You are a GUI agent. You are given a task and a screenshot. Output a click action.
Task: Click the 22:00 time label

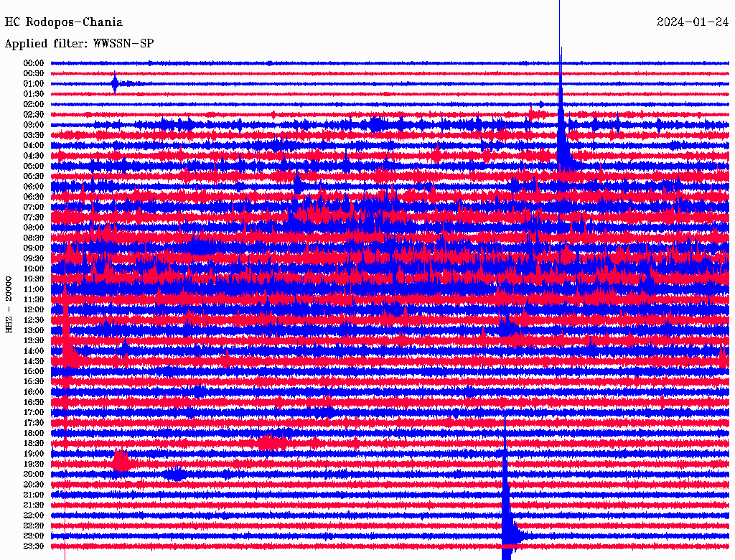click(x=34, y=515)
